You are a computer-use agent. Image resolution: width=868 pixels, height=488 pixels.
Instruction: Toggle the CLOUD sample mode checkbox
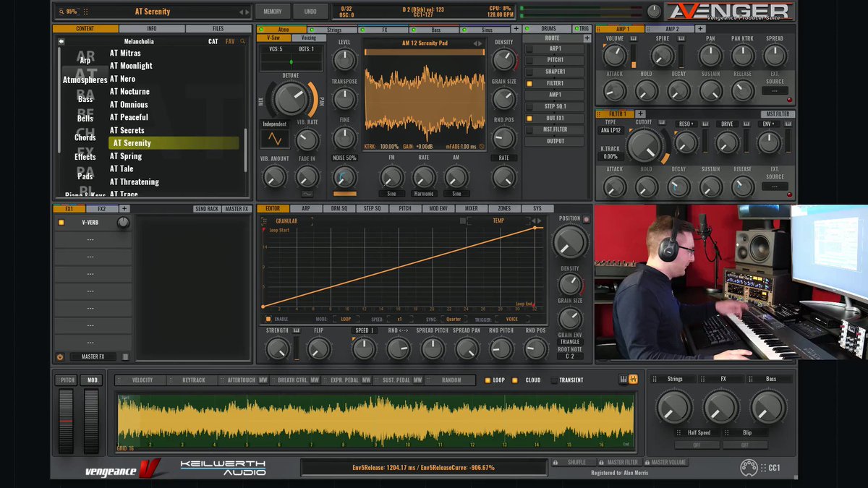click(515, 380)
